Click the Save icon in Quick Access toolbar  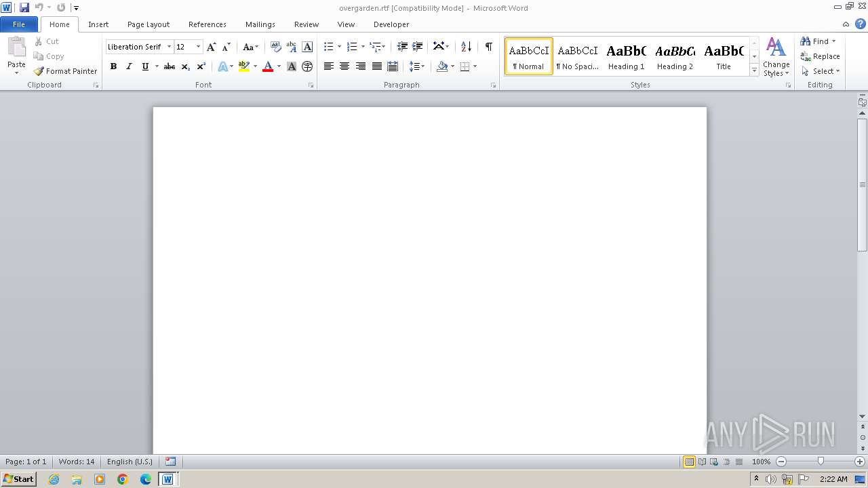coord(24,7)
